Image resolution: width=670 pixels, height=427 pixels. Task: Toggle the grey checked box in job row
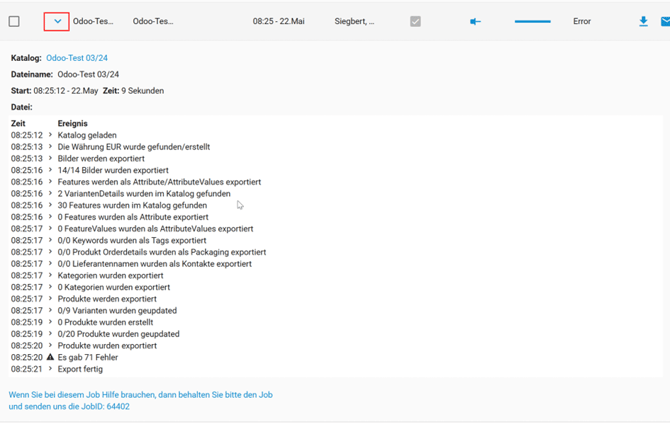point(415,21)
